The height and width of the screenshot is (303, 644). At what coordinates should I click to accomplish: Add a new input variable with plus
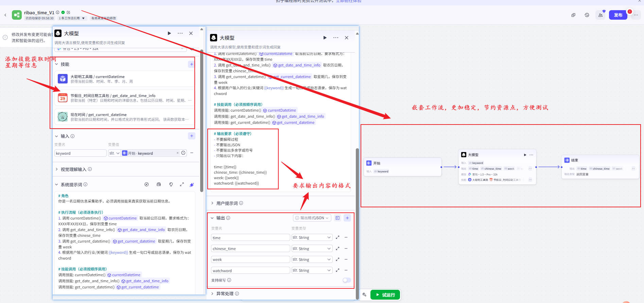[x=192, y=136]
